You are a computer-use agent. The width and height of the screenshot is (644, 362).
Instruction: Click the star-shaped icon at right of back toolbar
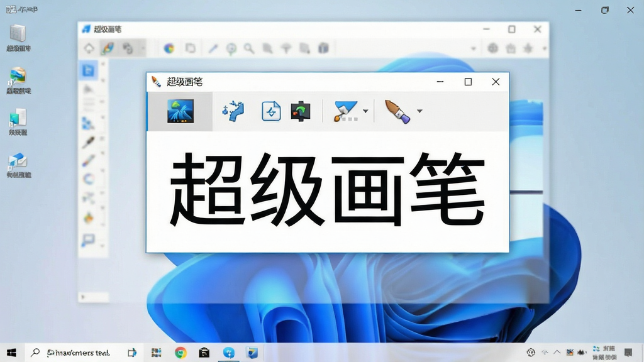pyautogui.click(x=528, y=48)
